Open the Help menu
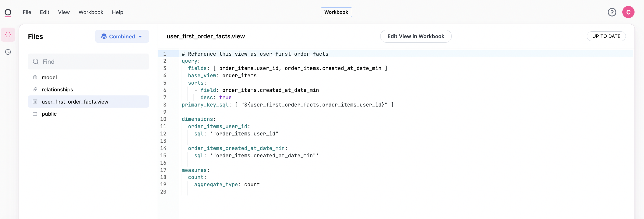The width and height of the screenshot is (644, 219). tap(118, 12)
